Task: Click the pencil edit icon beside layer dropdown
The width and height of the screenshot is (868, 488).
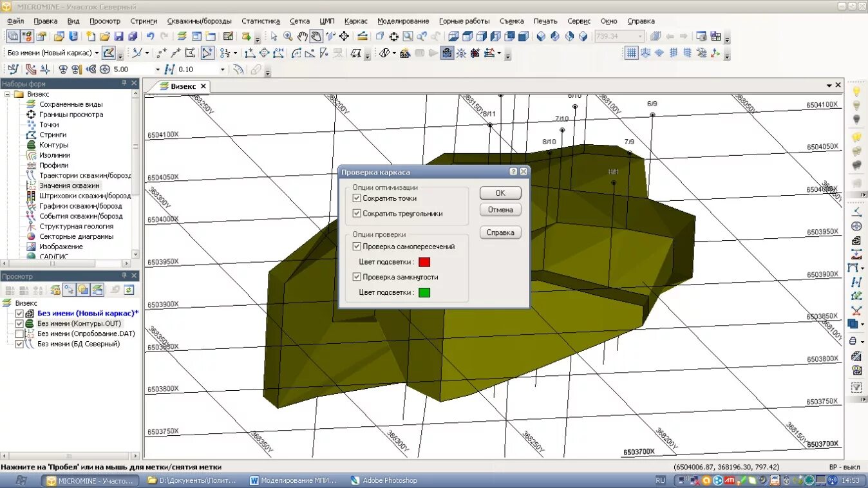Action: (x=109, y=53)
